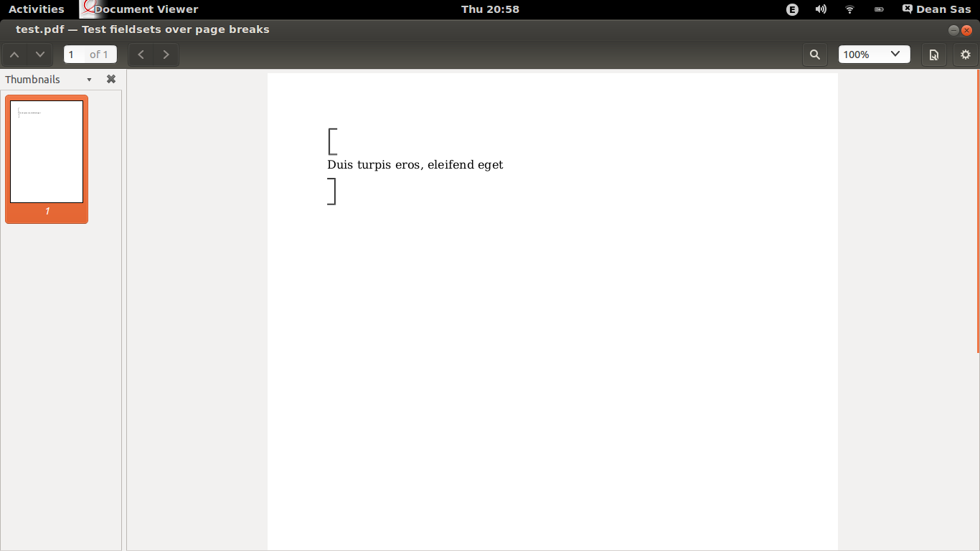Image resolution: width=980 pixels, height=551 pixels.
Task: Navigate forward in history with right chevron
Action: 166,55
